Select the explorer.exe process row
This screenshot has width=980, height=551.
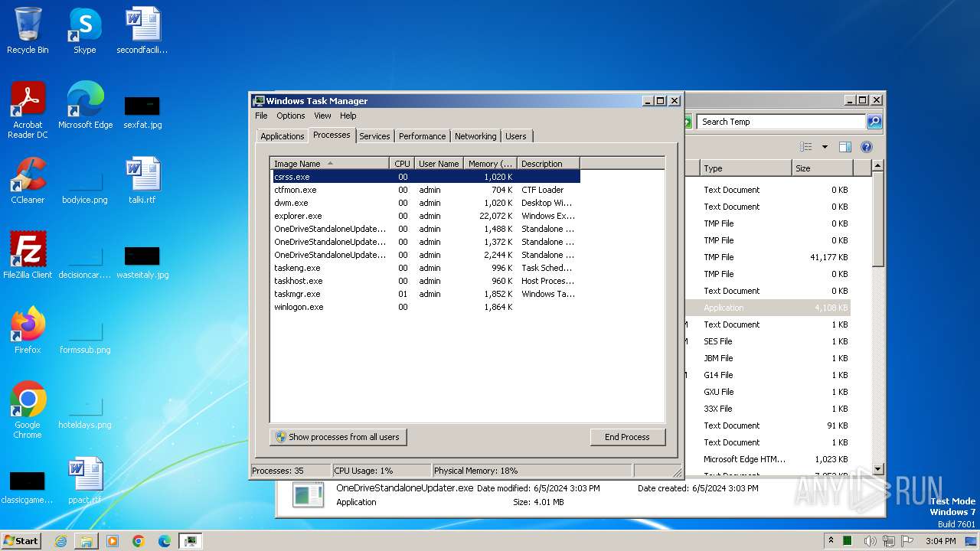coord(425,216)
